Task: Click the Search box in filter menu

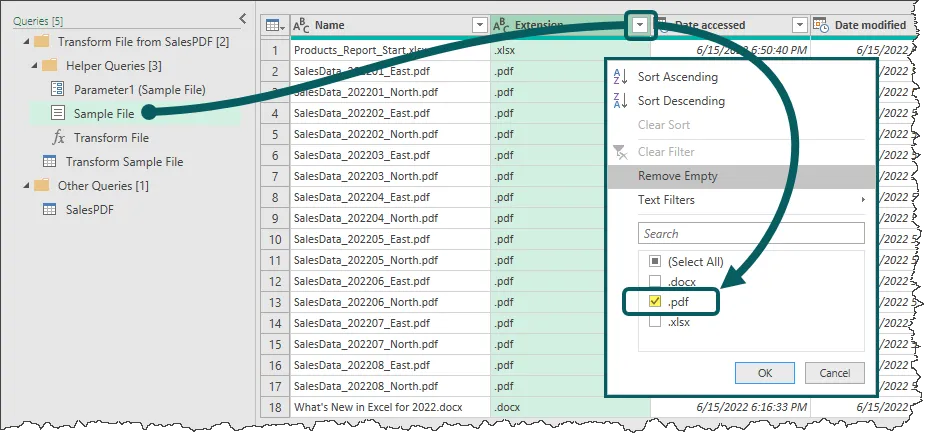Action: pyautogui.click(x=750, y=234)
